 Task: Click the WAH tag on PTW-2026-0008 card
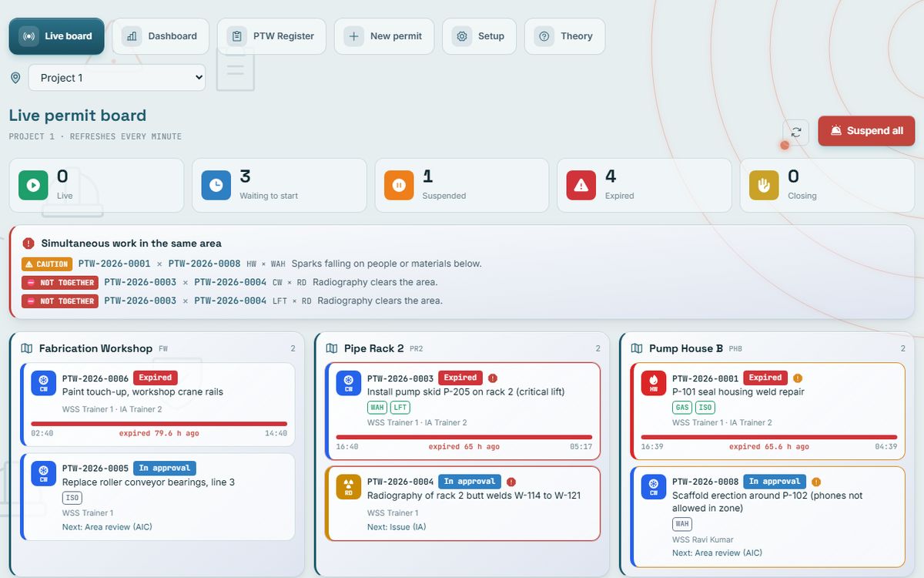[x=682, y=524]
